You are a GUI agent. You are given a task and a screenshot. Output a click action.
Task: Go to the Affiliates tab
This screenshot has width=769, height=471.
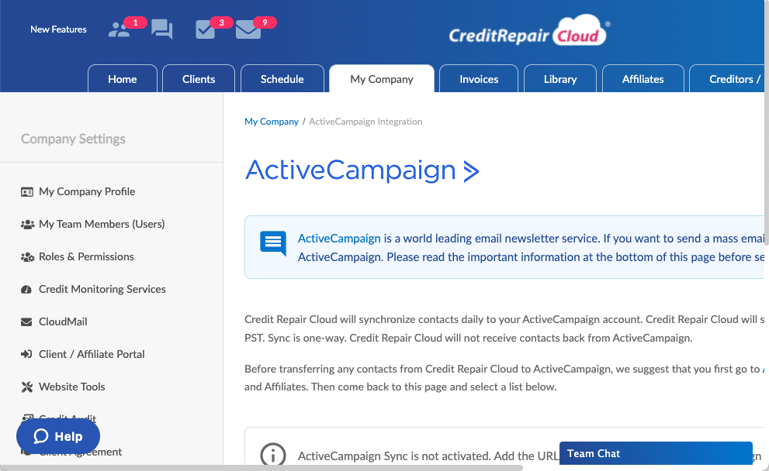[x=642, y=79]
